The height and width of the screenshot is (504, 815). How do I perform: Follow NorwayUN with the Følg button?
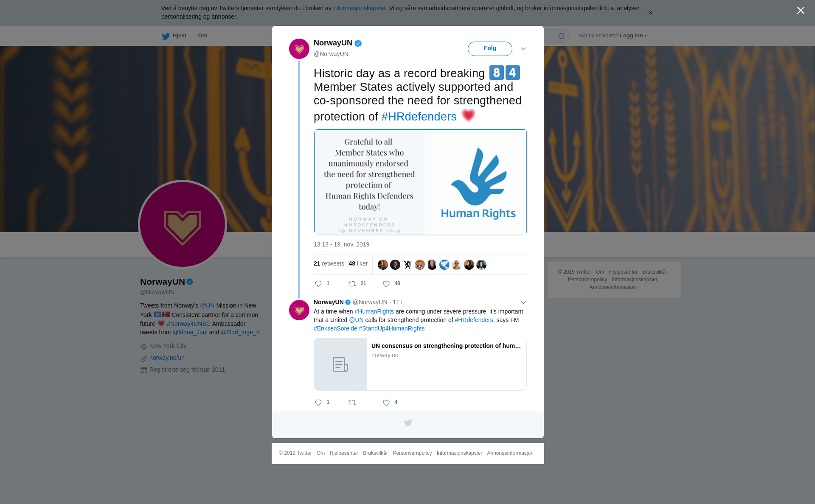(x=490, y=49)
